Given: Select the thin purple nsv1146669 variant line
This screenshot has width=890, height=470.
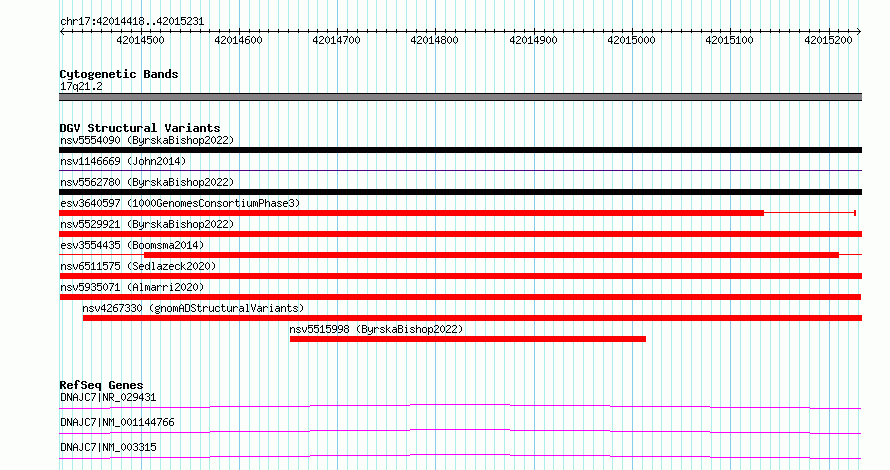Looking at the screenshot, I should (x=460, y=170).
